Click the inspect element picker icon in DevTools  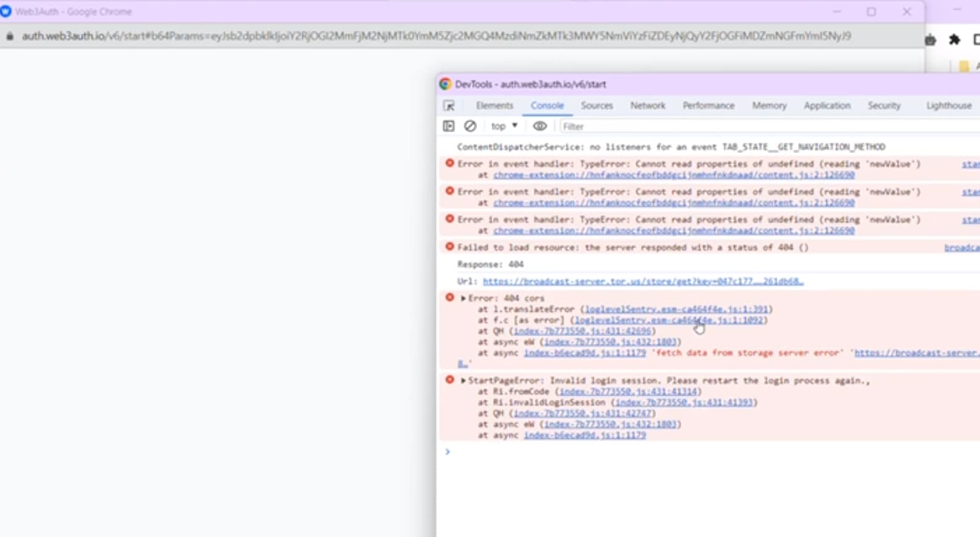[449, 106]
